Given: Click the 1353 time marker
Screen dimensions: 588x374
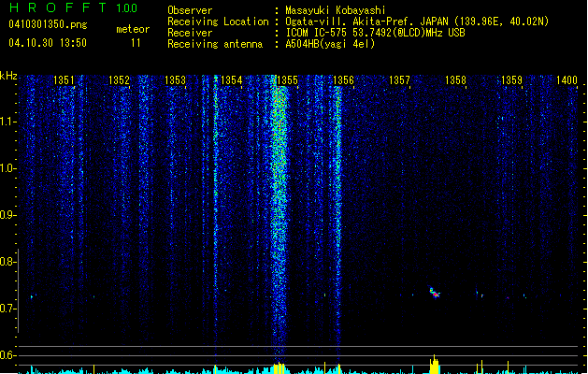Looking at the screenshot, I should pyautogui.click(x=175, y=80).
